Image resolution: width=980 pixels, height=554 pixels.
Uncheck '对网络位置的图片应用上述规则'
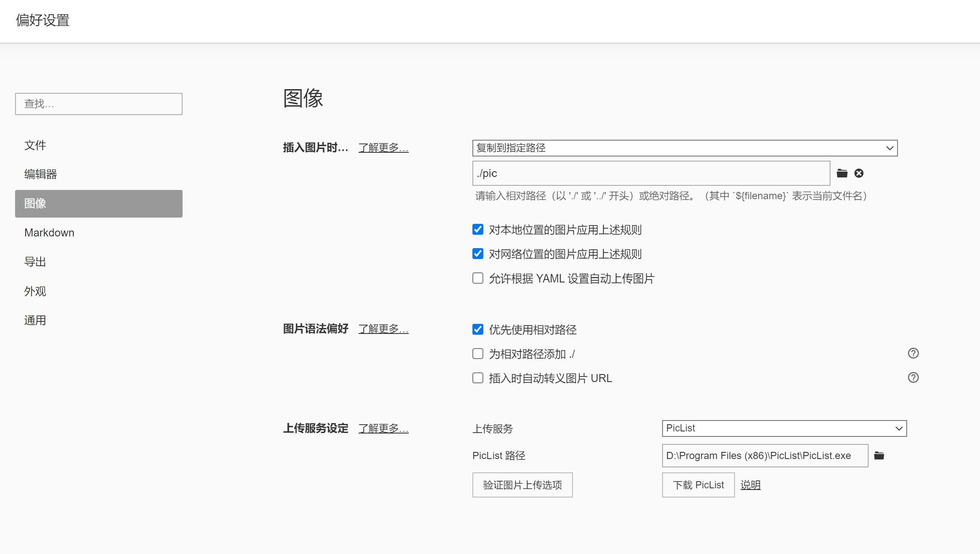(478, 254)
